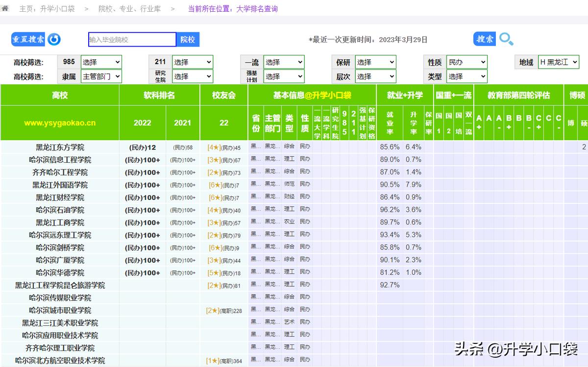Screen dimensions: 588x367
Task: Click the 输入毕业院校 input field
Action: tap(131, 39)
